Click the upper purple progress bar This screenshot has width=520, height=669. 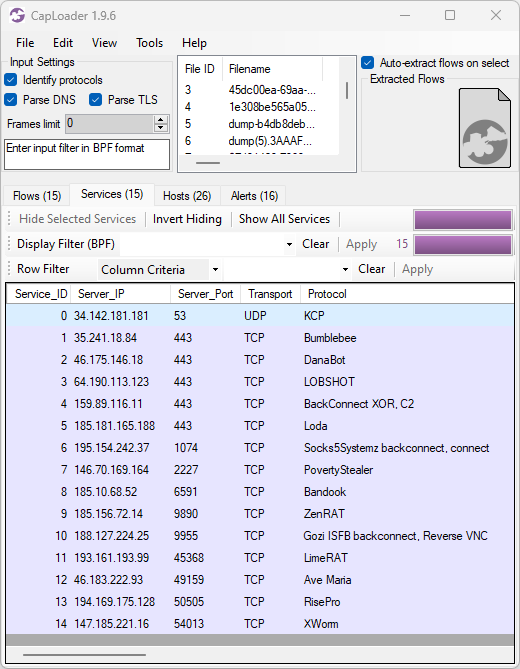pos(463,220)
